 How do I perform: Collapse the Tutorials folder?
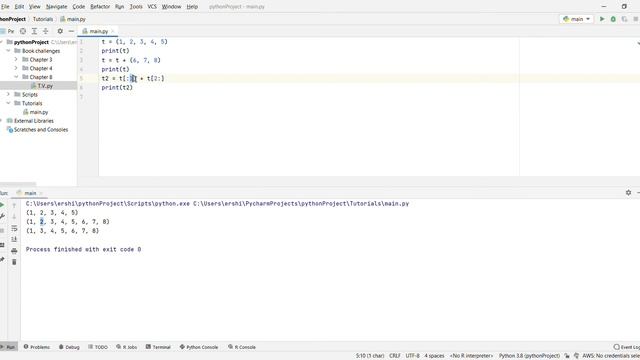8,103
